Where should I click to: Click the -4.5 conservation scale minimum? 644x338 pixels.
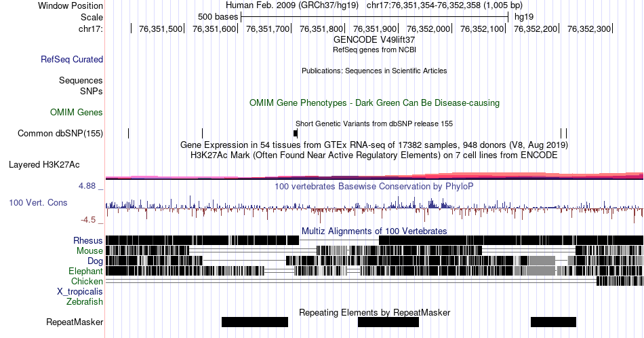(88, 220)
